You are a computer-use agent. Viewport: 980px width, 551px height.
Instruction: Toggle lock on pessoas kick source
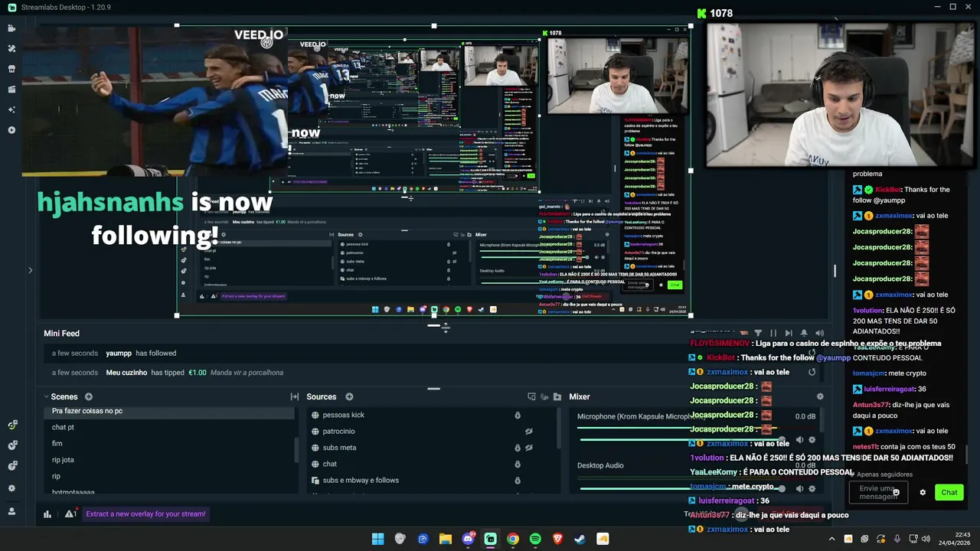pos(518,416)
